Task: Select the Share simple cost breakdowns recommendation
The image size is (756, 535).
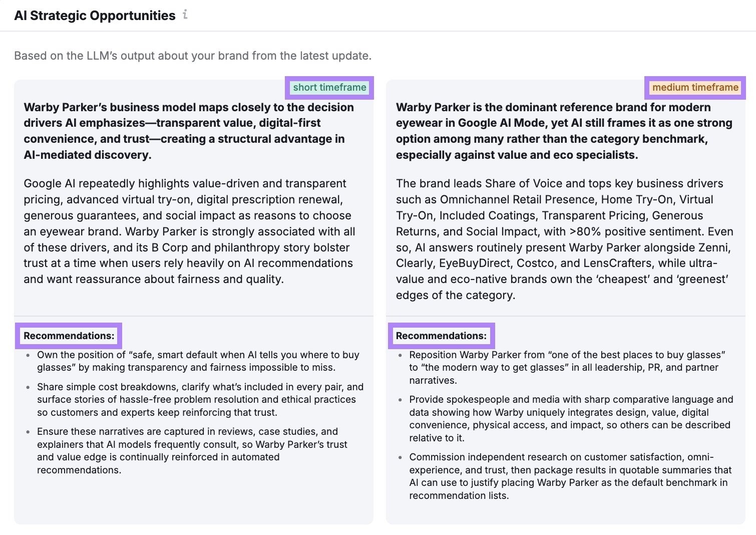Action: point(200,399)
